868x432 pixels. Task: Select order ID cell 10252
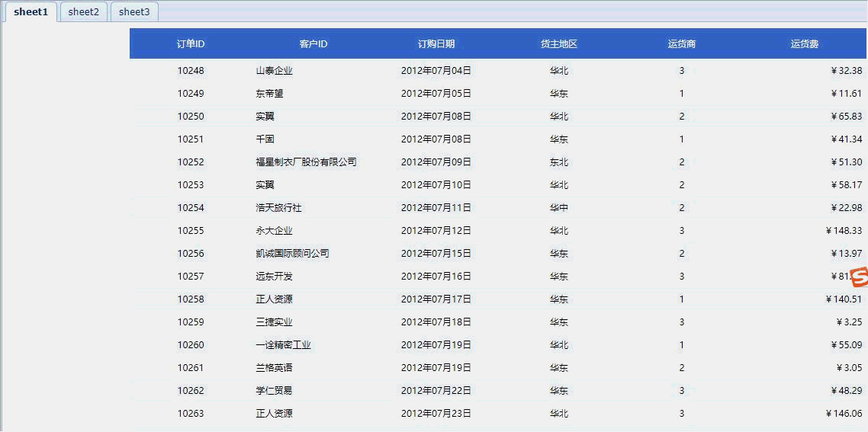(x=191, y=162)
